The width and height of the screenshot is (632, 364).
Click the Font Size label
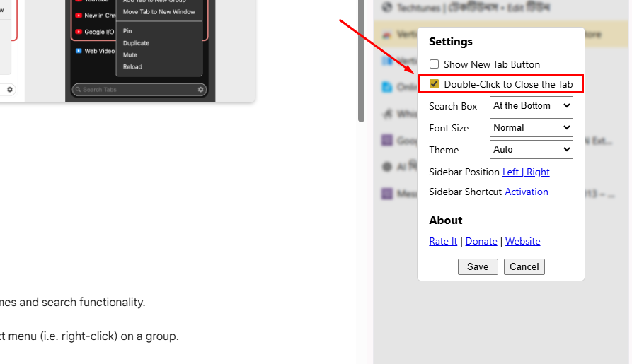[x=449, y=128]
